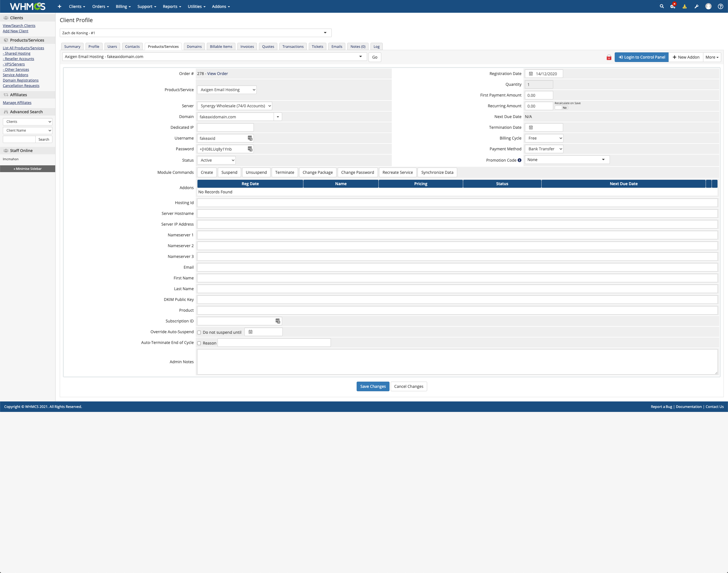Check the Do not suspend until checkbox
The width and height of the screenshot is (728, 573).
pyautogui.click(x=199, y=332)
